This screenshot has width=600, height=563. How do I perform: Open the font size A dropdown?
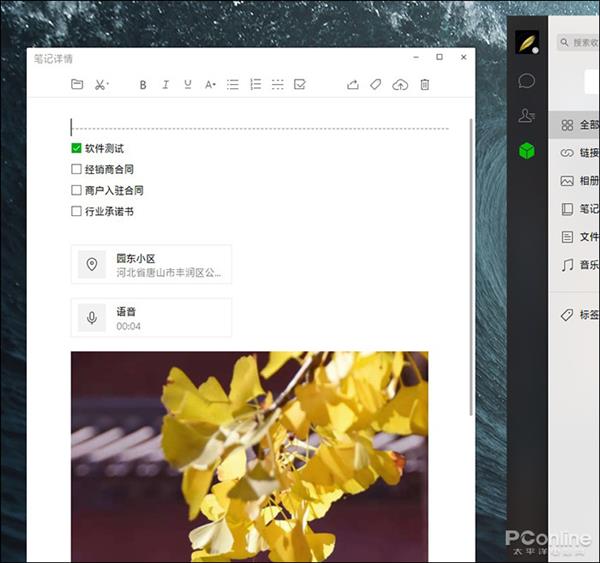(x=210, y=85)
